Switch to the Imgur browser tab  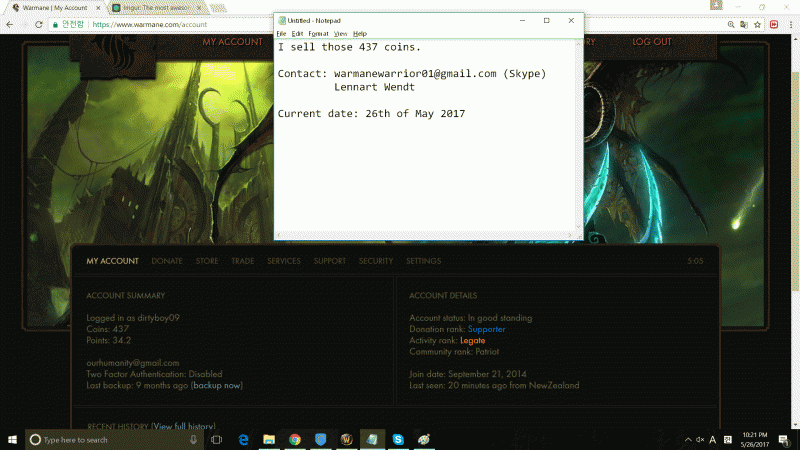tap(156, 8)
